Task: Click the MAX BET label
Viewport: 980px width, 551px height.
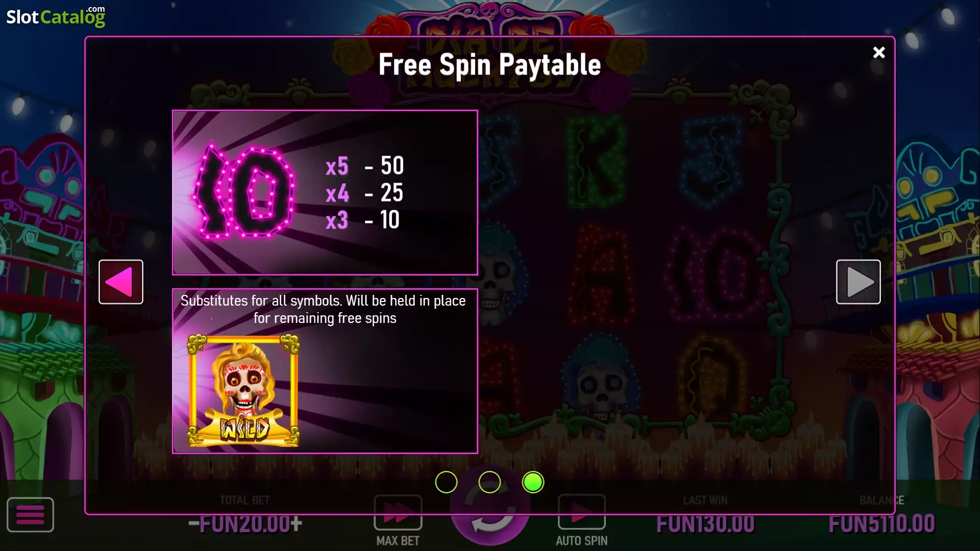Action: (398, 541)
